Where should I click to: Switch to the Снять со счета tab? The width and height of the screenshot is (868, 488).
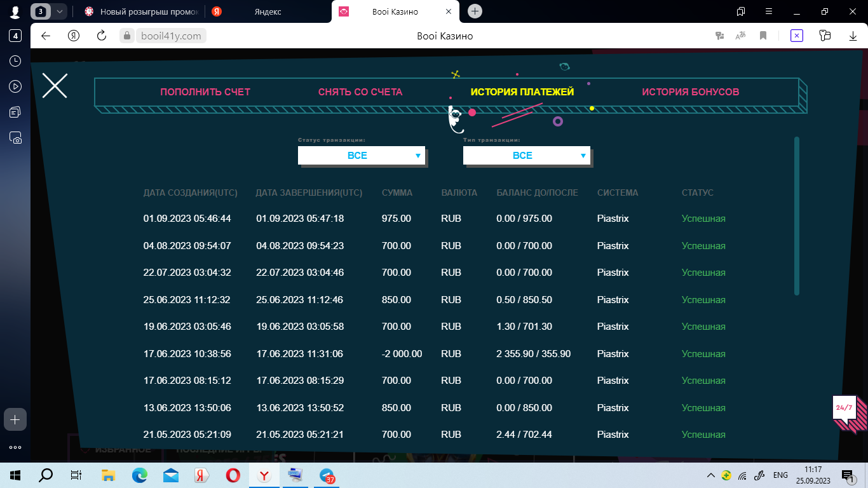[x=360, y=92]
